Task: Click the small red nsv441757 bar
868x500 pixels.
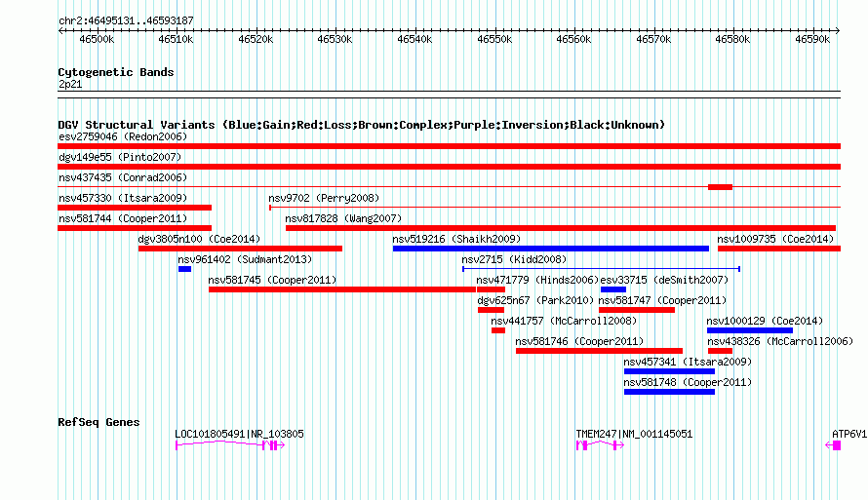Action: click(498, 330)
